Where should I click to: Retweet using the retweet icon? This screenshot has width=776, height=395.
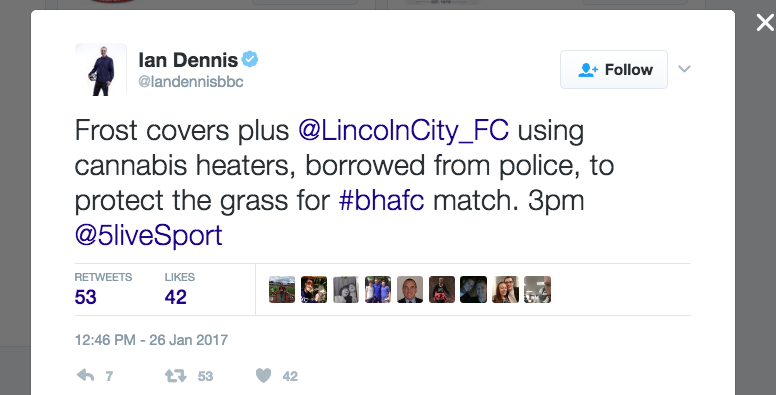click(x=176, y=376)
